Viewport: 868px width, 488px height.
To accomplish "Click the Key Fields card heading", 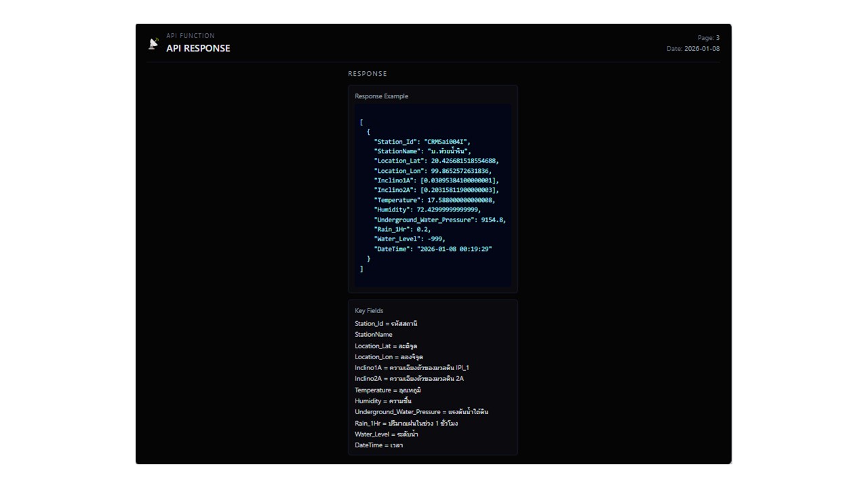I will pyautogui.click(x=369, y=311).
